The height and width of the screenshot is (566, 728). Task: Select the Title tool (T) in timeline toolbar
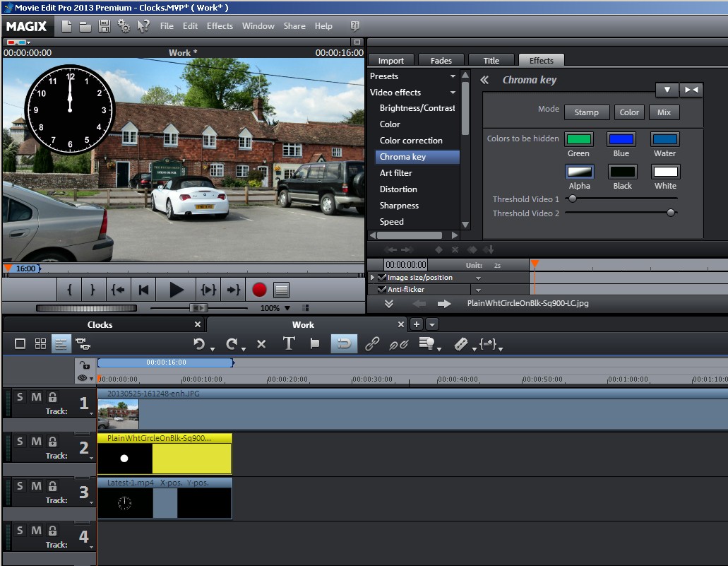(x=288, y=344)
